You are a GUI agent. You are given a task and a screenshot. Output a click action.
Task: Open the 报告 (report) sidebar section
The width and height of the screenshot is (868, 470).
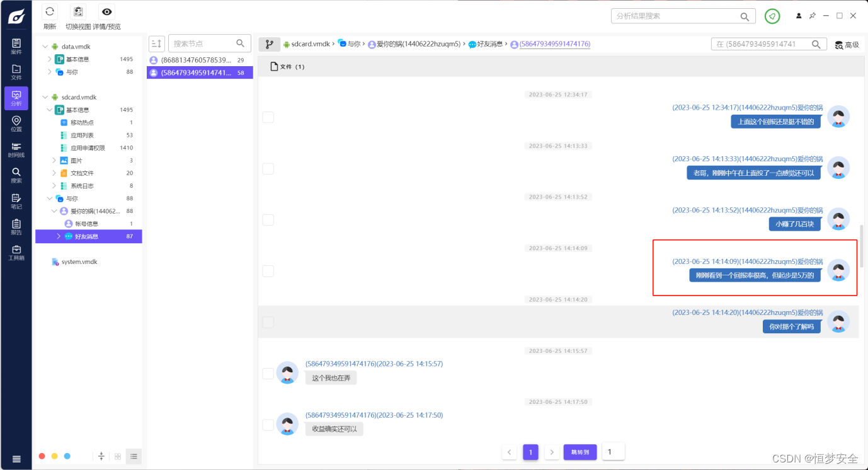coord(16,227)
